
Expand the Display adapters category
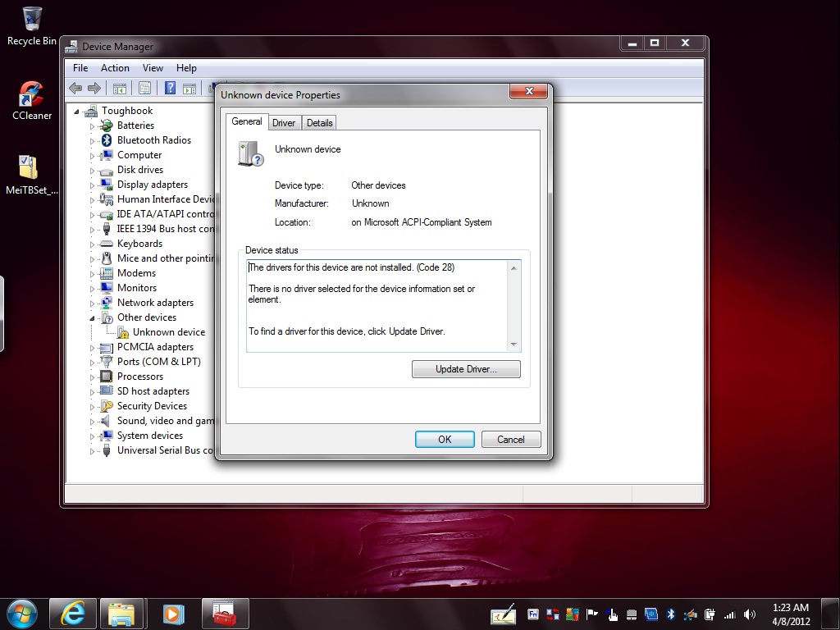pyautogui.click(x=92, y=185)
